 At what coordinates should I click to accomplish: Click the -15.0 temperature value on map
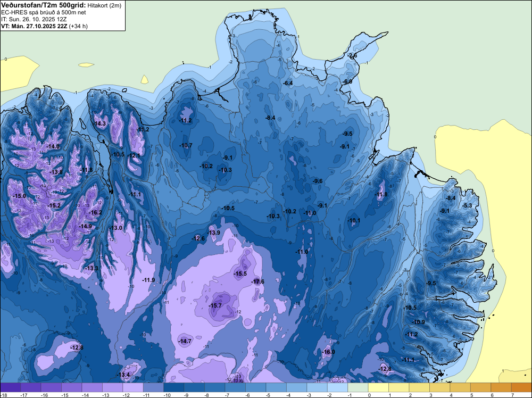click(19, 196)
